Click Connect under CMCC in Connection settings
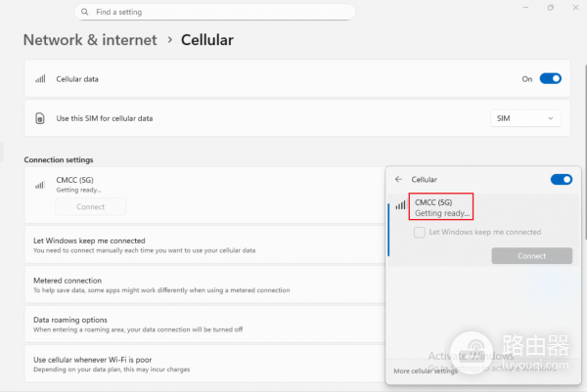 91,207
